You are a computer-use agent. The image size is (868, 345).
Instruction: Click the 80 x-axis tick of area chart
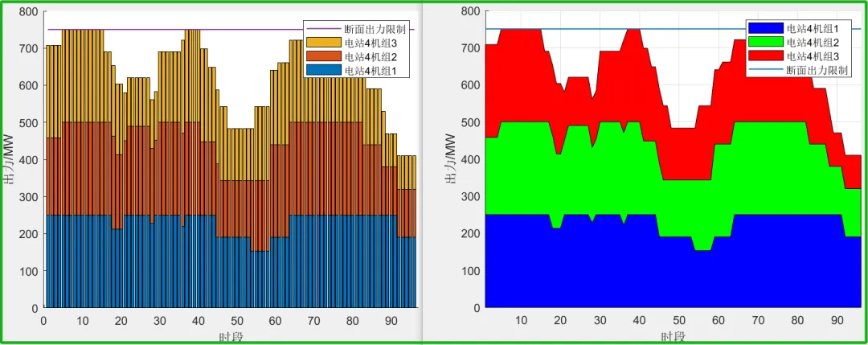tap(798, 320)
